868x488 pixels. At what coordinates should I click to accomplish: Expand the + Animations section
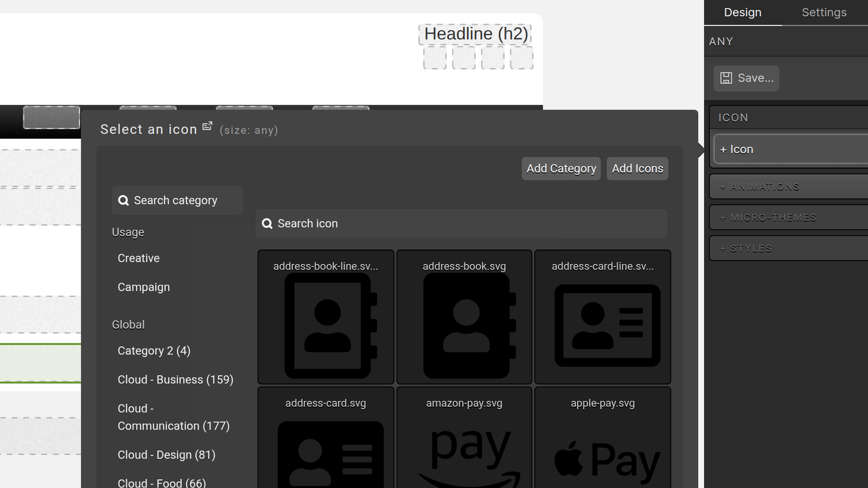click(789, 187)
